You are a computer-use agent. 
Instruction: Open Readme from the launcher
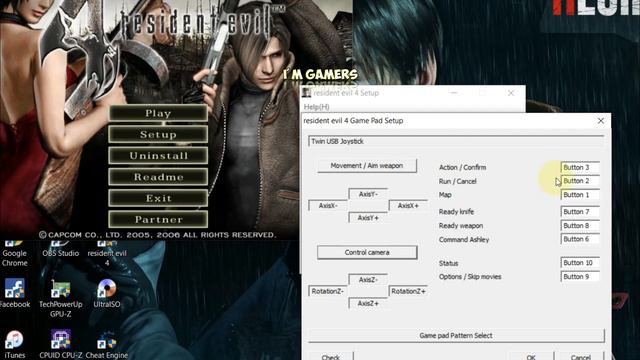coord(158,177)
